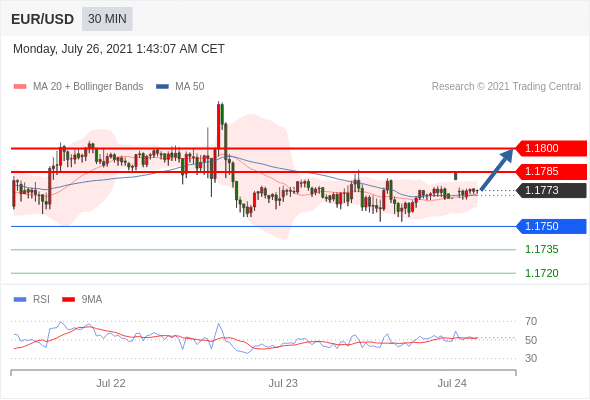
Task: Click the Research © 2021 Trading Central credit
Action: 506,87
